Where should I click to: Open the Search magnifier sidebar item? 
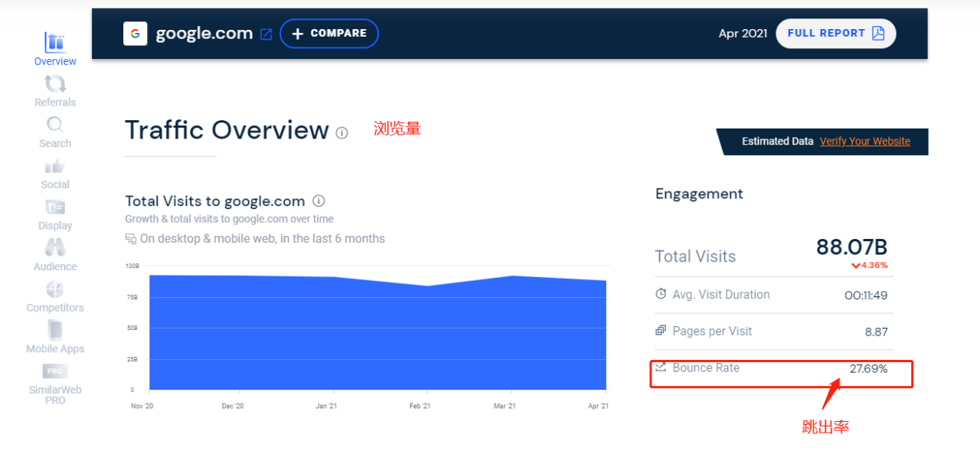click(55, 125)
